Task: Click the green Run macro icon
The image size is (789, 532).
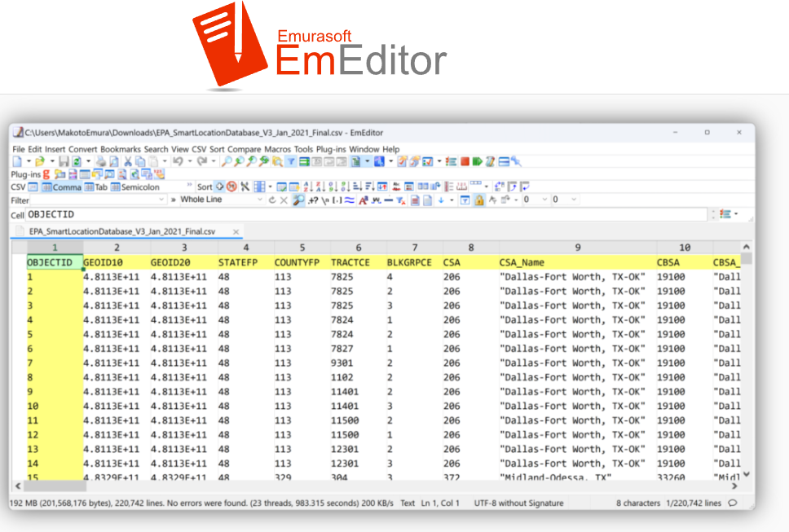Action: click(478, 161)
